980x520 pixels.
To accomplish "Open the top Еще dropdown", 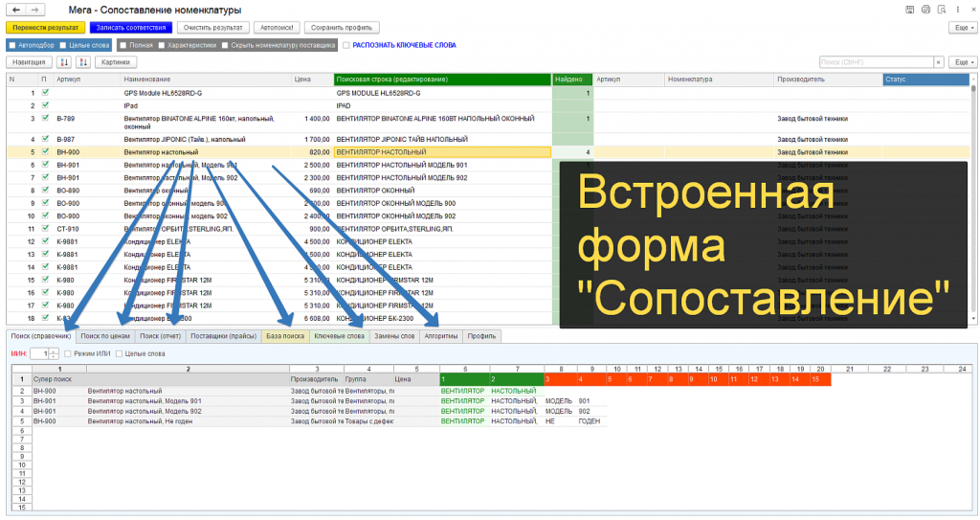I will 962,28.
